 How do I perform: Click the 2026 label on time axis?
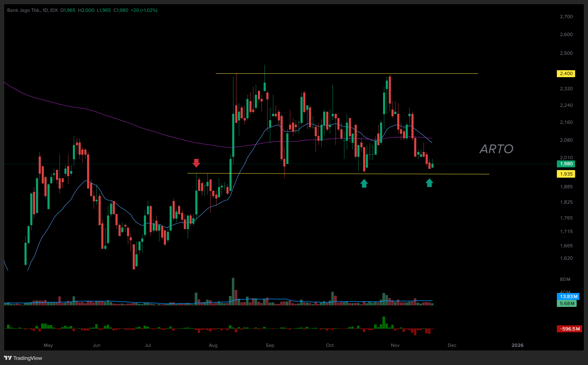pyautogui.click(x=517, y=345)
